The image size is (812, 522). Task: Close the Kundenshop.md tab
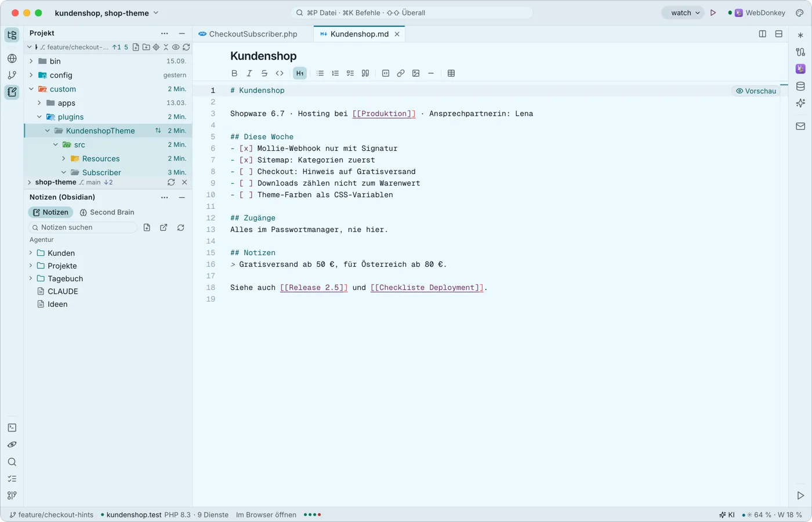397,34
